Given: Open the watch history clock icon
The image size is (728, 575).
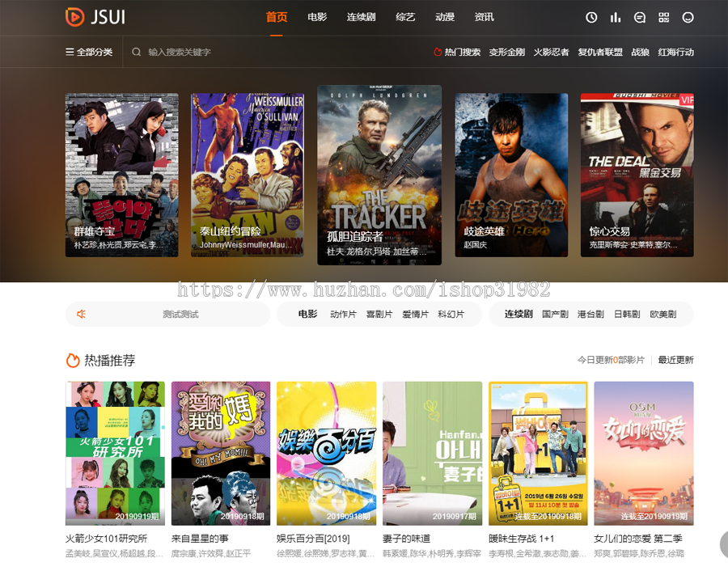Looking at the screenshot, I should coord(591,18).
